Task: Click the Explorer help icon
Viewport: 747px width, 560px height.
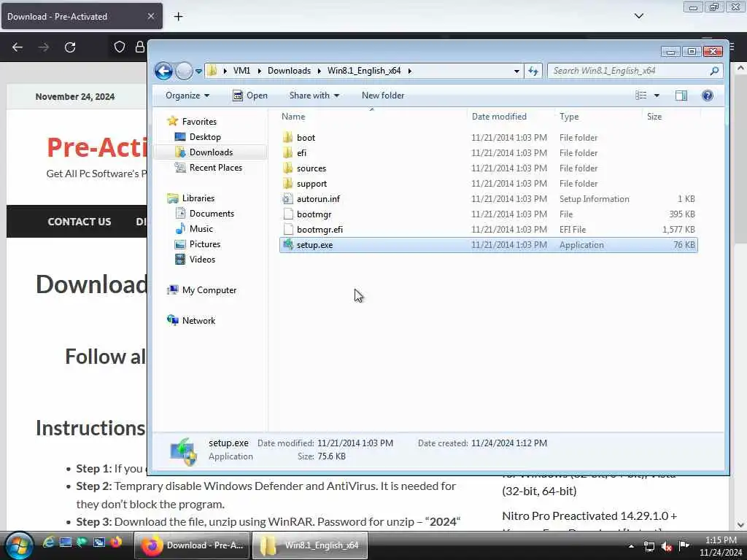Action: pyautogui.click(x=708, y=96)
